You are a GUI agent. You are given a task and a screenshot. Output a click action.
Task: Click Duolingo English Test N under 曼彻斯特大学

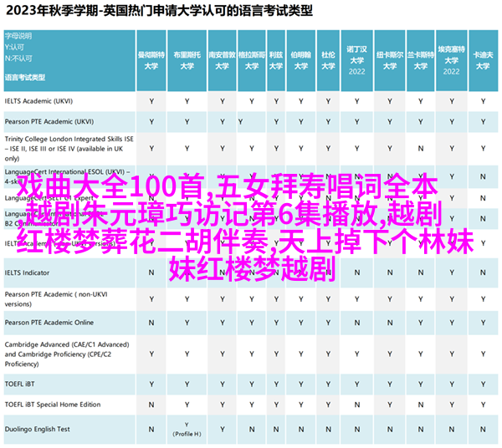(151, 430)
